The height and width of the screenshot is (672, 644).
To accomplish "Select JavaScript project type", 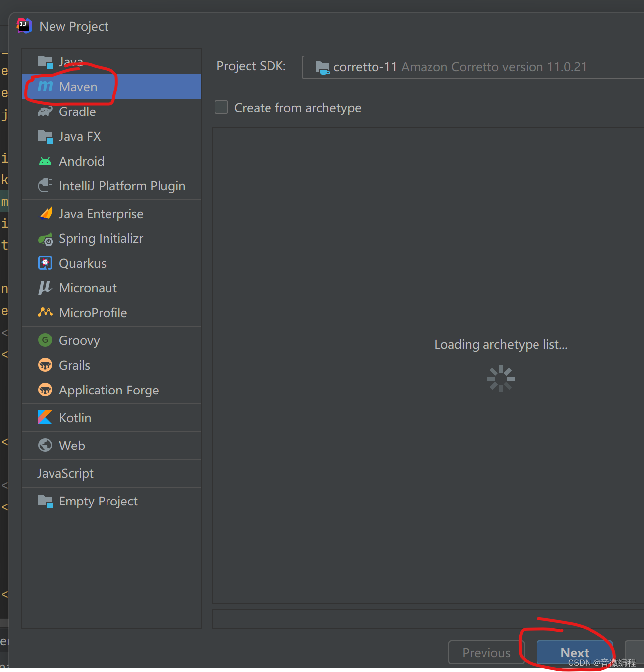I will (111, 473).
